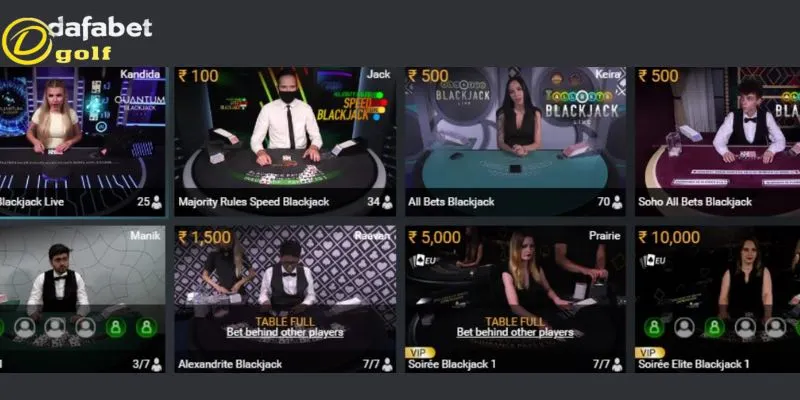This screenshot has height=400, width=800.
Task: Select rightmost green occupied seat at Manik's table
Action: (x=146, y=328)
